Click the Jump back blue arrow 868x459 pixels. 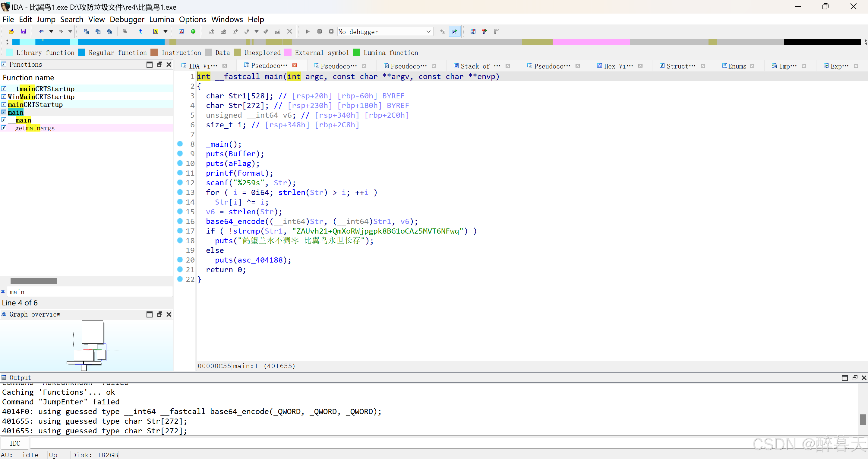coord(41,31)
